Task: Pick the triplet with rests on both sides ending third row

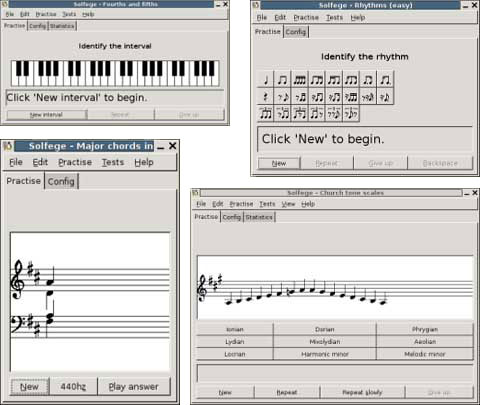Action: point(351,114)
